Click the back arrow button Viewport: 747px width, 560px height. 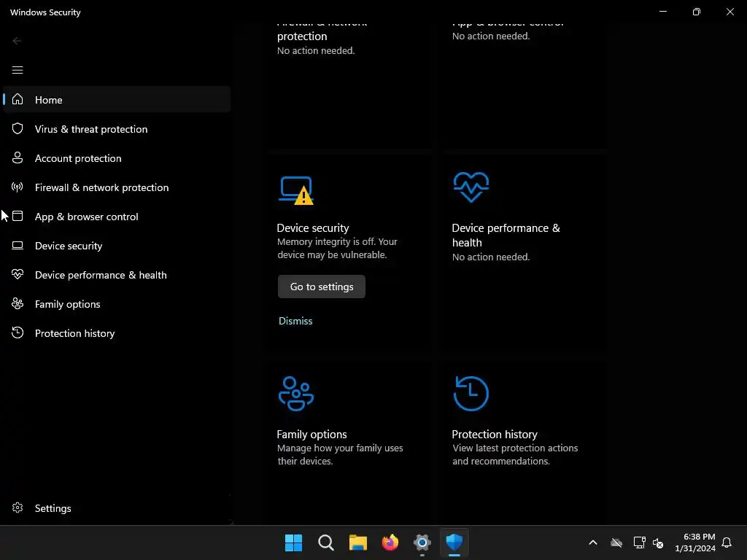pos(18,41)
